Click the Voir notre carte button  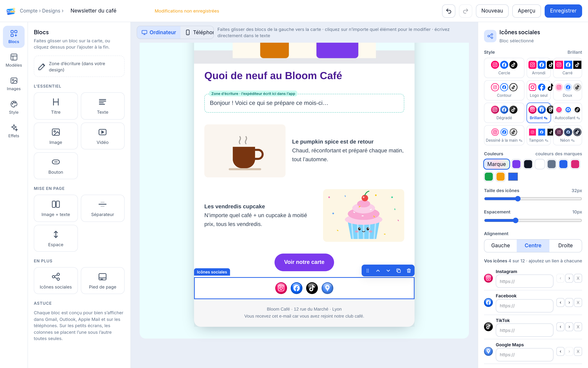pyautogui.click(x=304, y=262)
